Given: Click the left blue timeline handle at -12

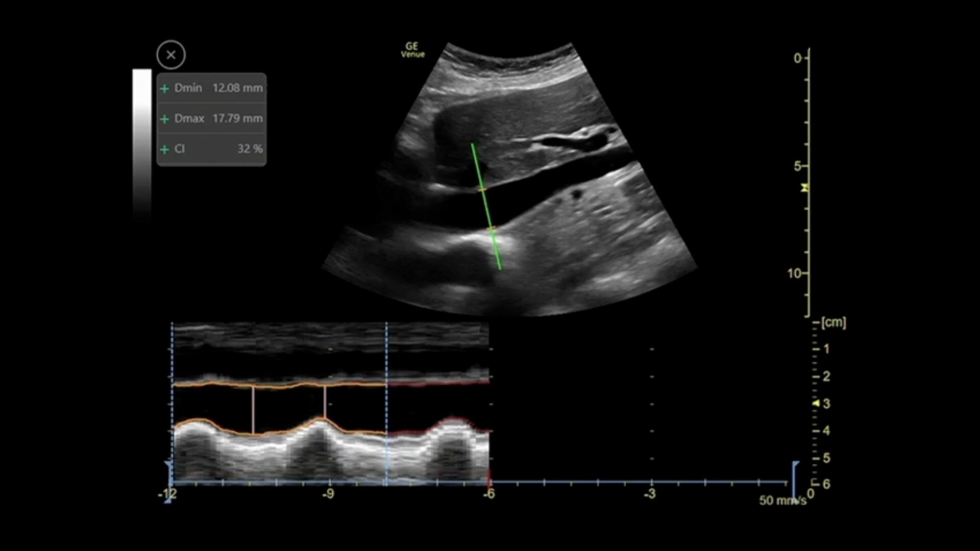Looking at the screenshot, I should click(168, 482).
